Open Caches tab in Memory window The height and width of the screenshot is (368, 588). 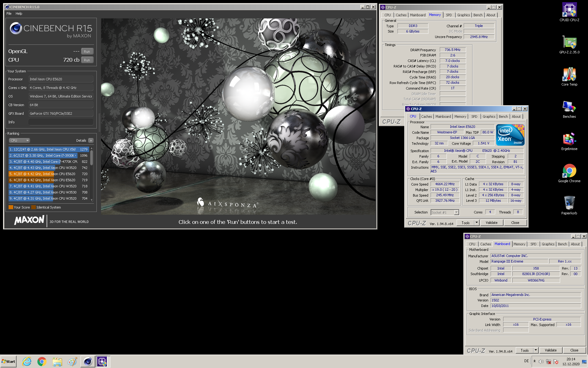[x=401, y=15]
